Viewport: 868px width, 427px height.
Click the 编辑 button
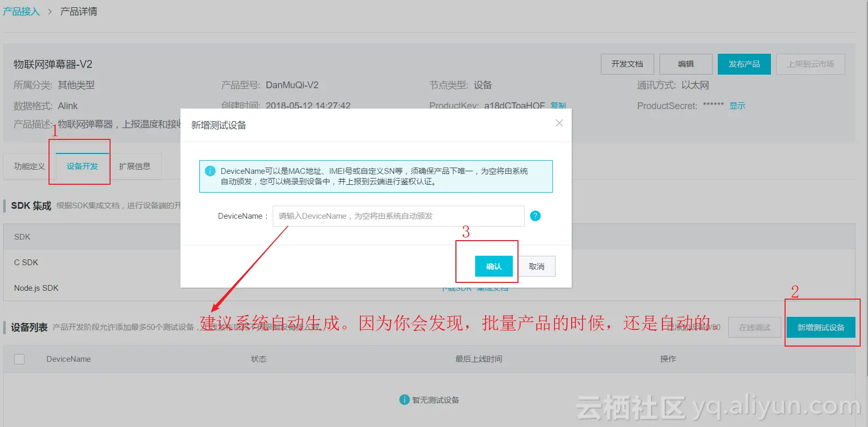pyautogui.click(x=685, y=64)
